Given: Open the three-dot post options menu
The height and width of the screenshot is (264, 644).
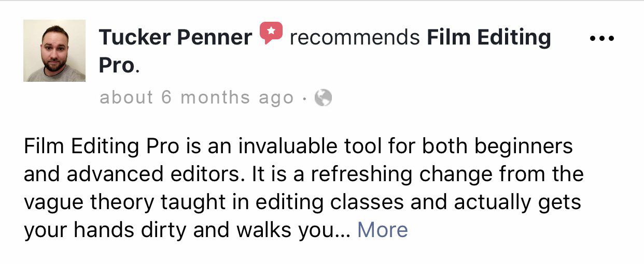Looking at the screenshot, I should [x=602, y=39].
